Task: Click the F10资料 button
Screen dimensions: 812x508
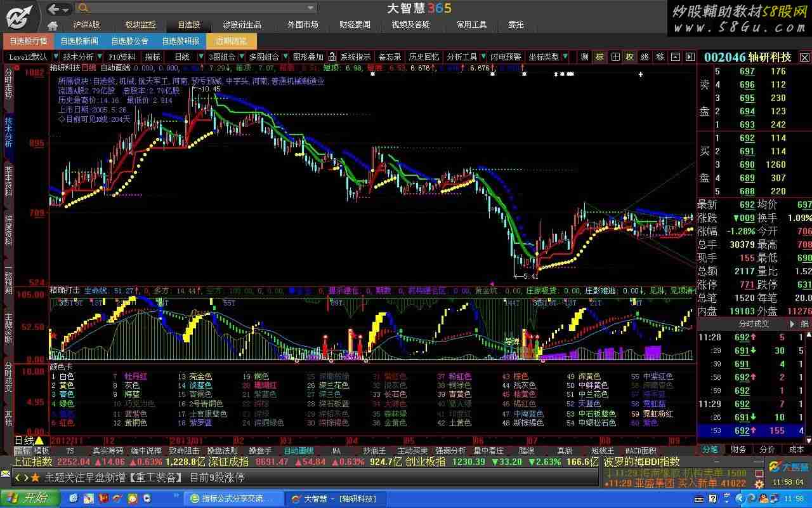Action: 123,57
